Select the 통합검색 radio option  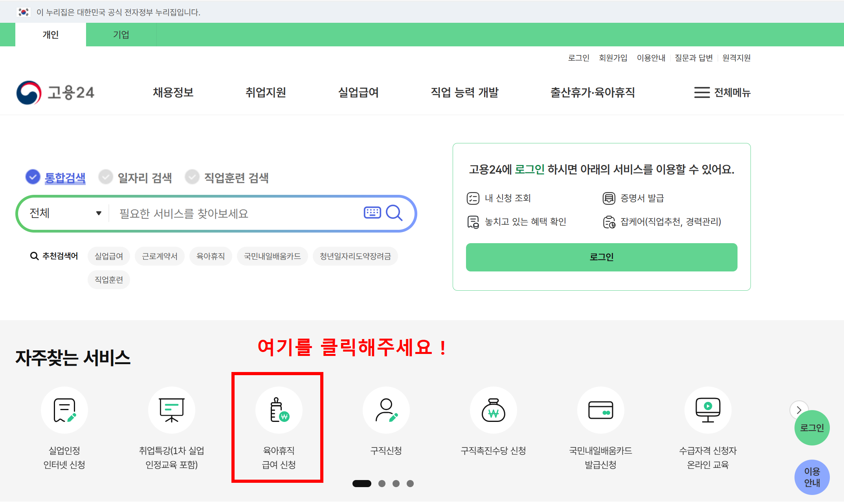[x=33, y=177]
